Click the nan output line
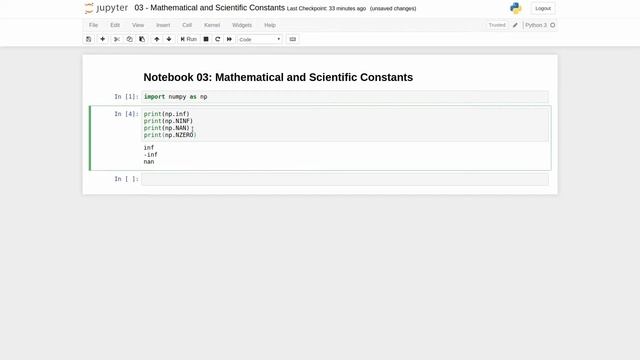640x360 pixels. [149, 162]
